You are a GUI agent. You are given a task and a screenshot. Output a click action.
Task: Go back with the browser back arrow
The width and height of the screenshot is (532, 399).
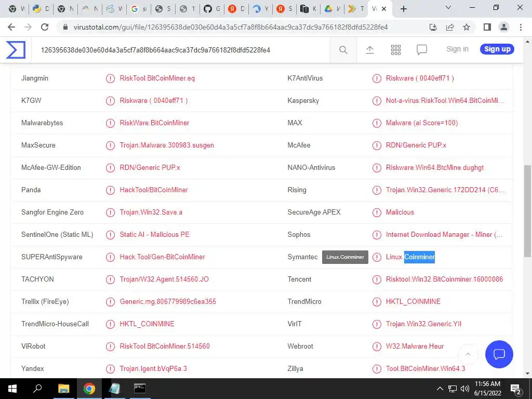pyautogui.click(x=11, y=27)
